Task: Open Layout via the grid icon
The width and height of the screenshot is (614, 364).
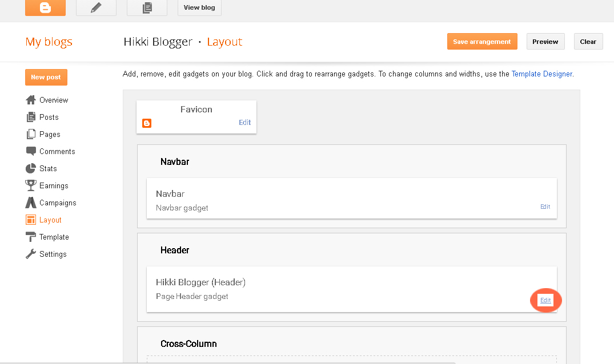Action: pos(31,220)
